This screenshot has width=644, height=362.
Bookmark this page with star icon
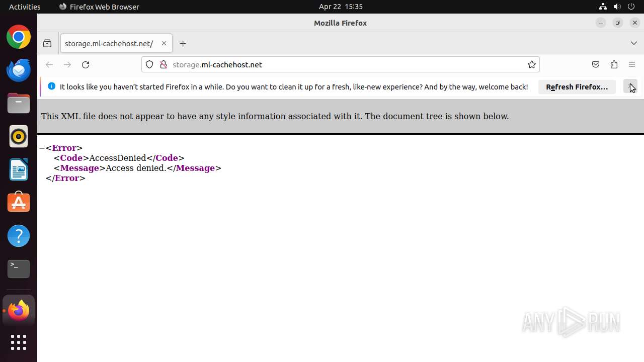point(532,64)
